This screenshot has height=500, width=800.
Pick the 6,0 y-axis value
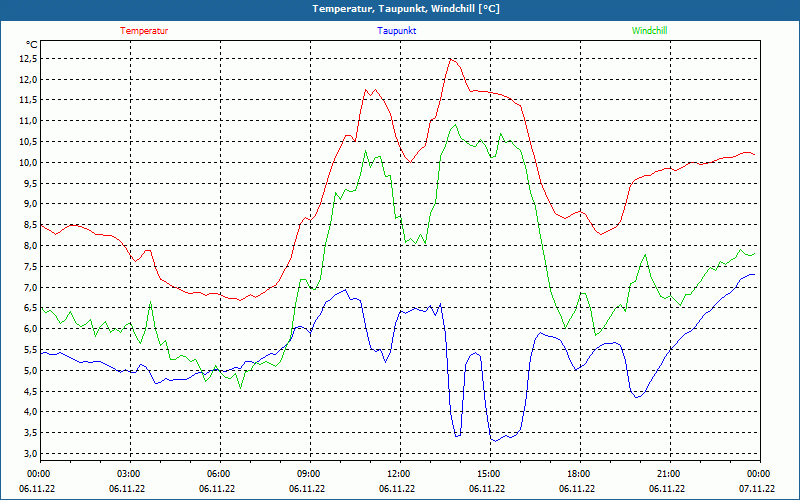31,329
